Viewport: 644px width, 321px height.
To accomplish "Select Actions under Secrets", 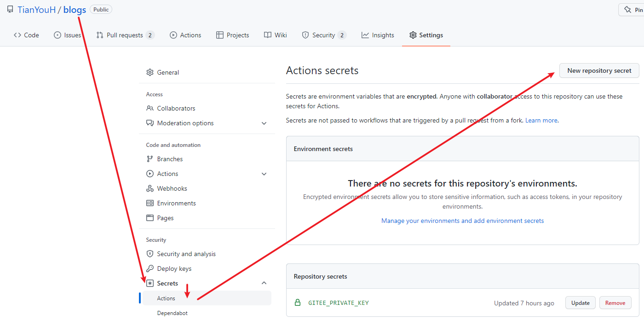I will [x=207, y=298].
